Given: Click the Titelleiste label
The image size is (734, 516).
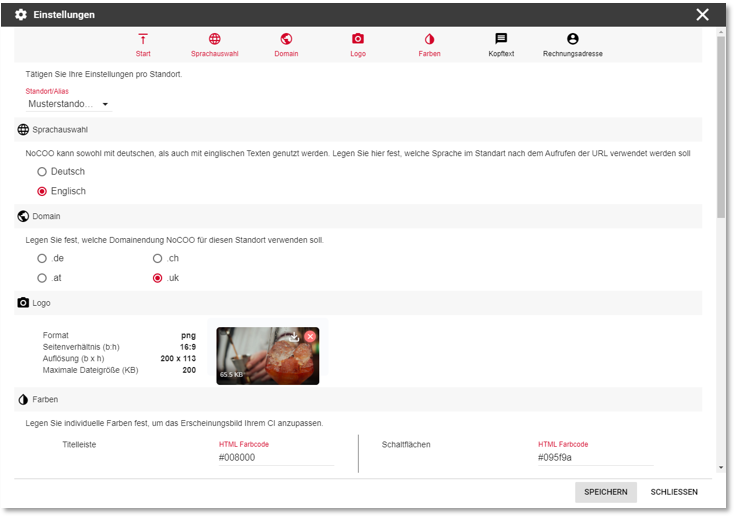Looking at the screenshot, I should click(x=79, y=444).
